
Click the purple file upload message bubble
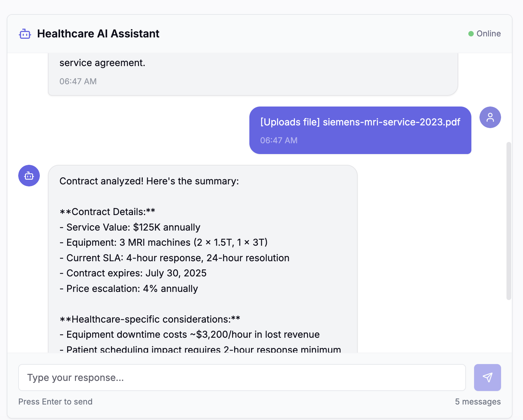click(360, 130)
